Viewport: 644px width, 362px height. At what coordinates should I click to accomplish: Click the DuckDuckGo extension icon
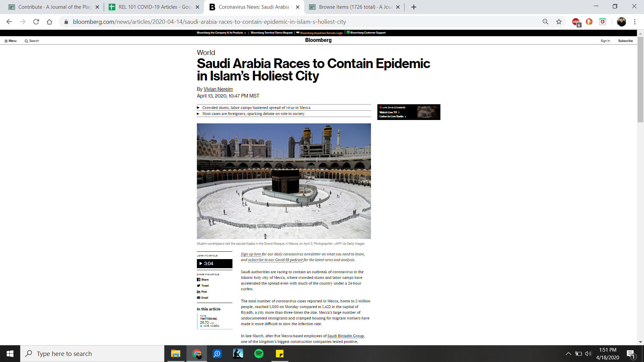click(589, 22)
